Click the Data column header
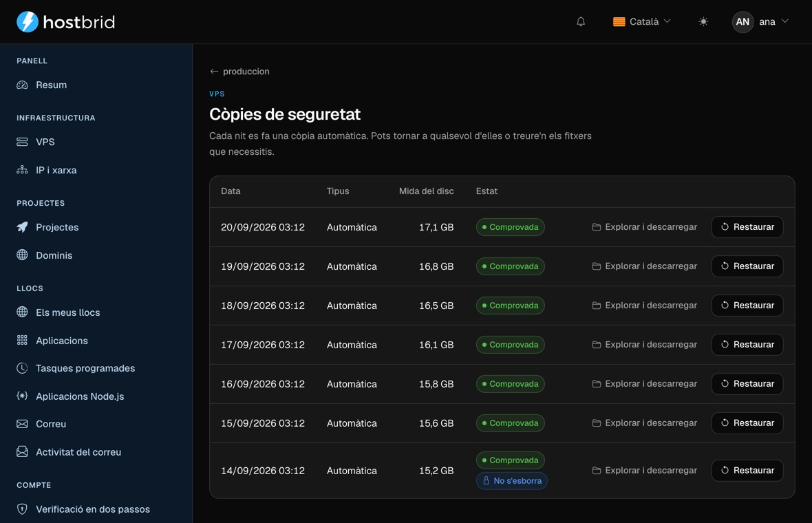The image size is (812, 523). click(x=231, y=191)
